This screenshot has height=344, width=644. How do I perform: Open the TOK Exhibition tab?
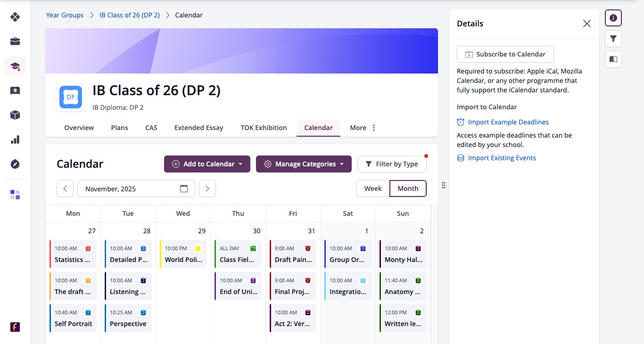click(x=264, y=128)
